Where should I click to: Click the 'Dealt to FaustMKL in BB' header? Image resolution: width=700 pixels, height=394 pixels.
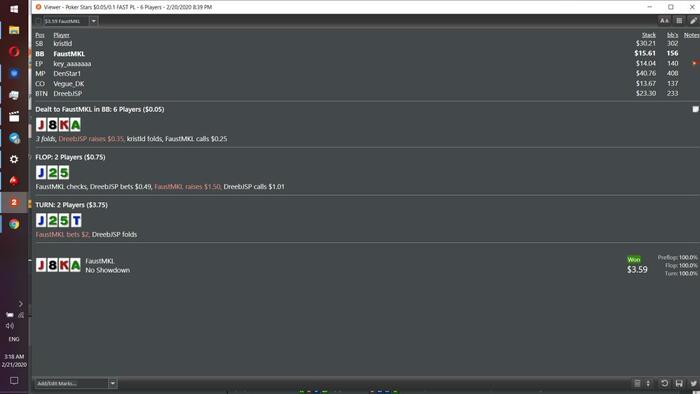pos(100,109)
